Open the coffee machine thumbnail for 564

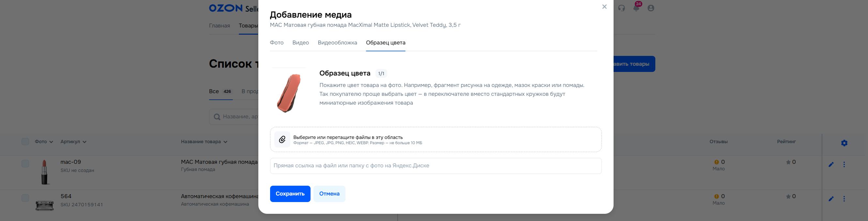tap(44, 205)
